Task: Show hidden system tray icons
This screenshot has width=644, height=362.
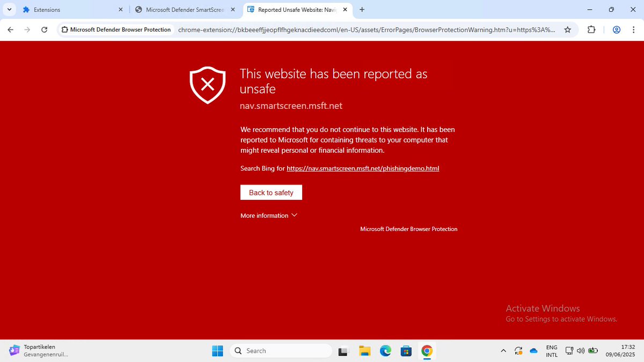Action: pyautogui.click(x=503, y=351)
